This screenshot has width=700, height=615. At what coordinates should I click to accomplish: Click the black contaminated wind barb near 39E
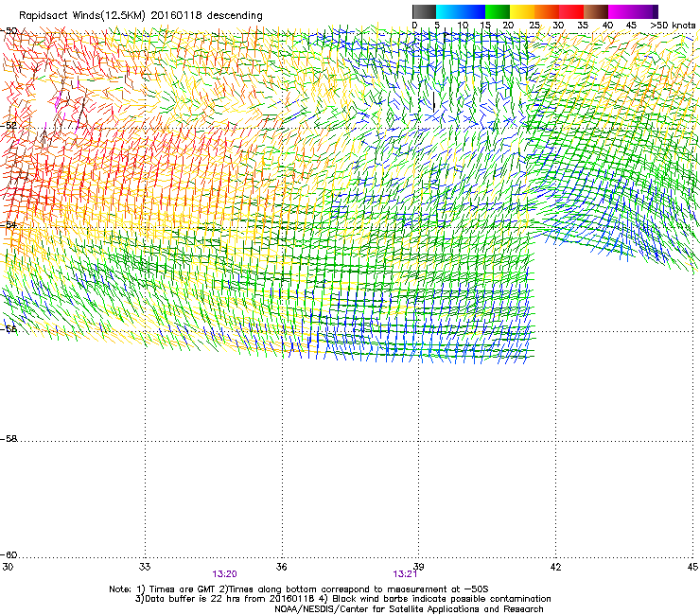(434, 102)
